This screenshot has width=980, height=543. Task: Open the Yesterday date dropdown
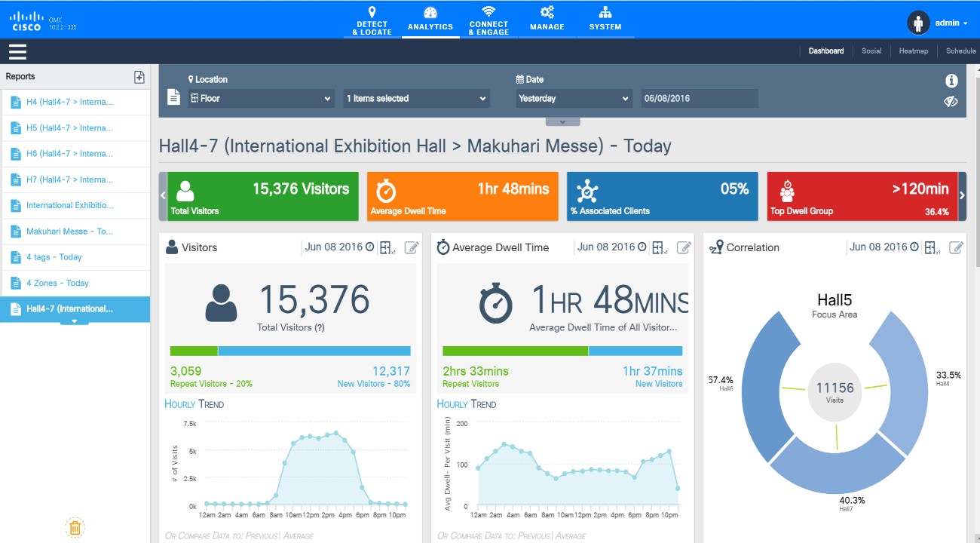click(x=574, y=99)
